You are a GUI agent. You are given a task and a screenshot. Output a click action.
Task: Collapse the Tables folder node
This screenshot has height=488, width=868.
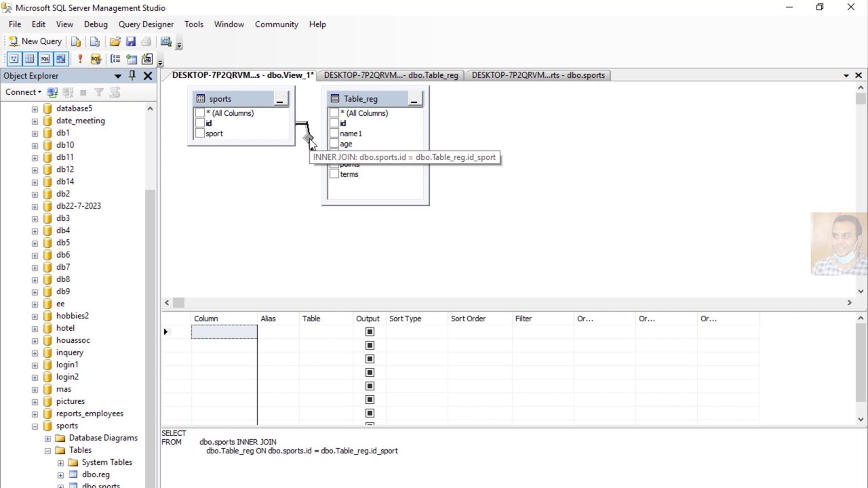[47, 450]
